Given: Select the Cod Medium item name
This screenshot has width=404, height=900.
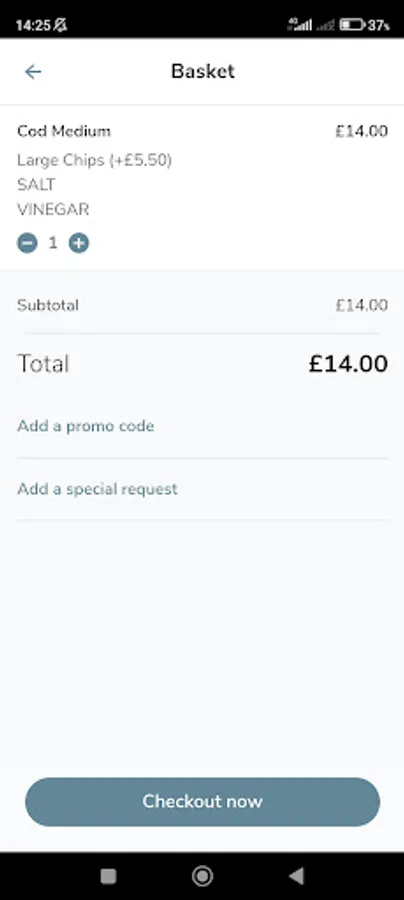Looking at the screenshot, I should 64,131.
